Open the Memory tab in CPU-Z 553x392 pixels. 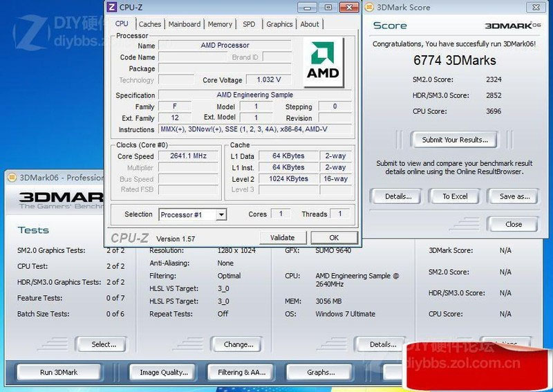point(220,24)
